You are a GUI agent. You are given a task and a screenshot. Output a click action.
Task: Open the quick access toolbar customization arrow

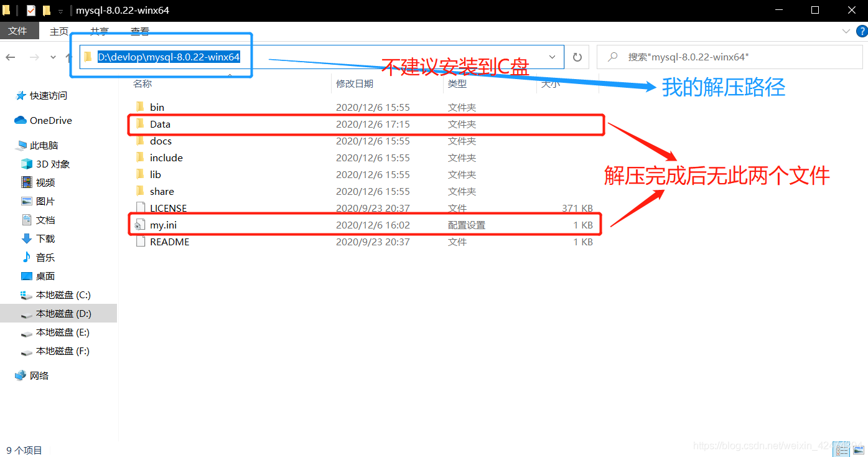tap(59, 10)
